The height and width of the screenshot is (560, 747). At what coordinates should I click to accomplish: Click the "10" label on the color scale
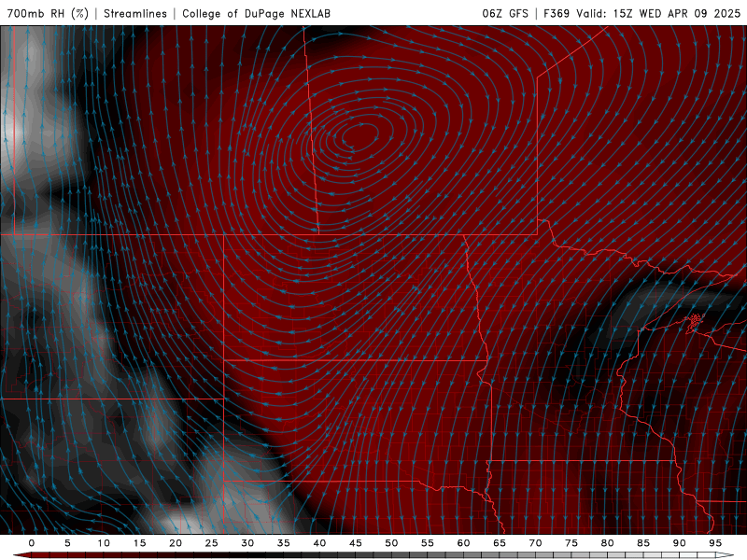tap(104, 543)
